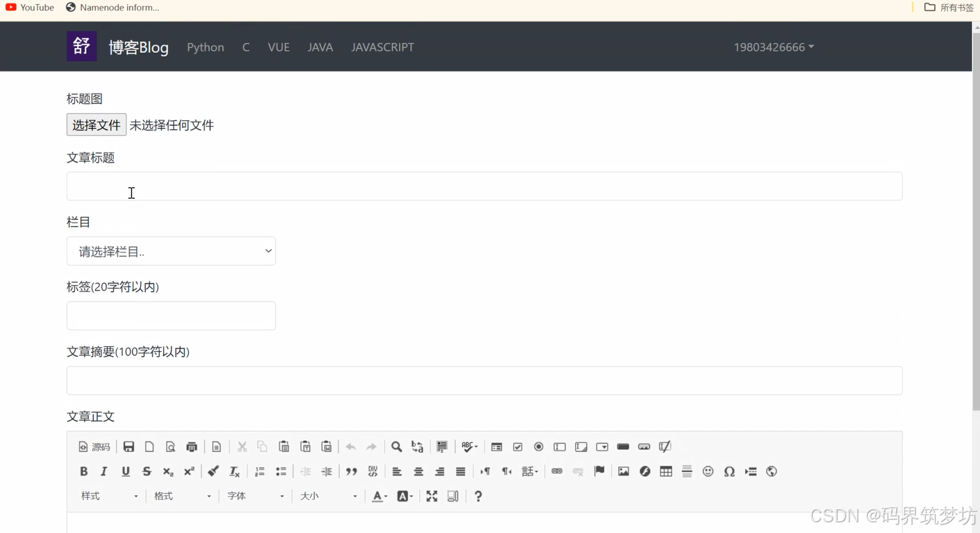Viewport: 980px width, 533px height.
Task: Toggle bulleted list
Action: pos(281,471)
